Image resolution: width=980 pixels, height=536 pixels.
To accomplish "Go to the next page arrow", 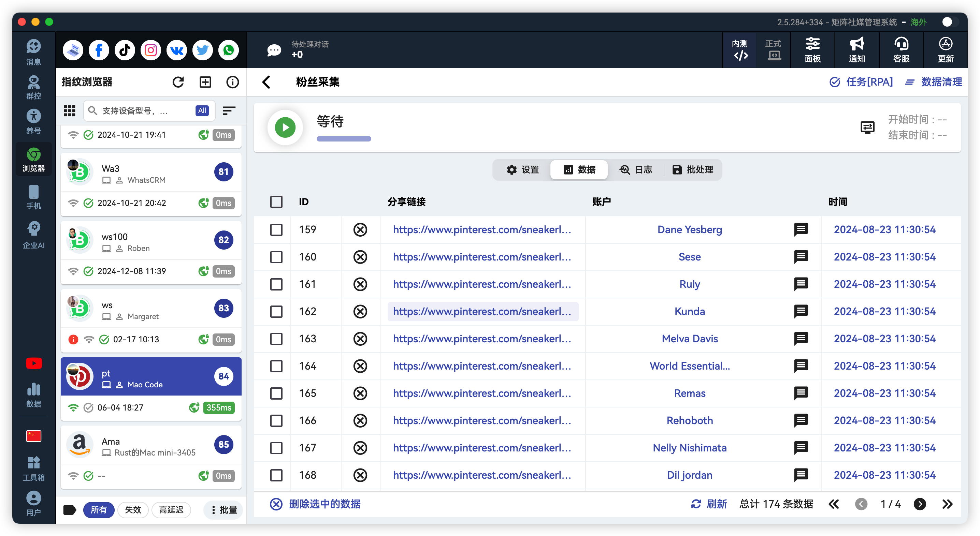I will click(x=920, y=504).
